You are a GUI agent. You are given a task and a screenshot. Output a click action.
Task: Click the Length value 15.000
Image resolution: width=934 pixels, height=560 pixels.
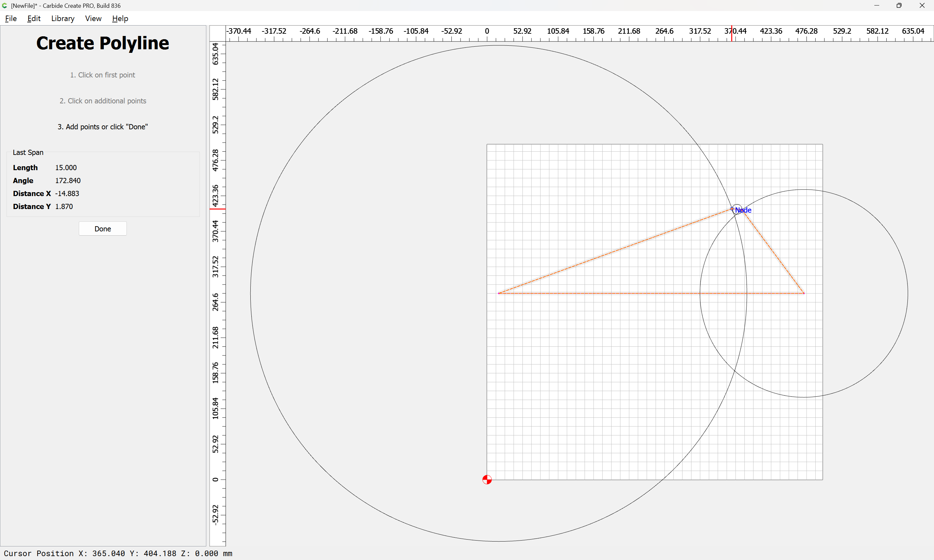pos(66,168)
